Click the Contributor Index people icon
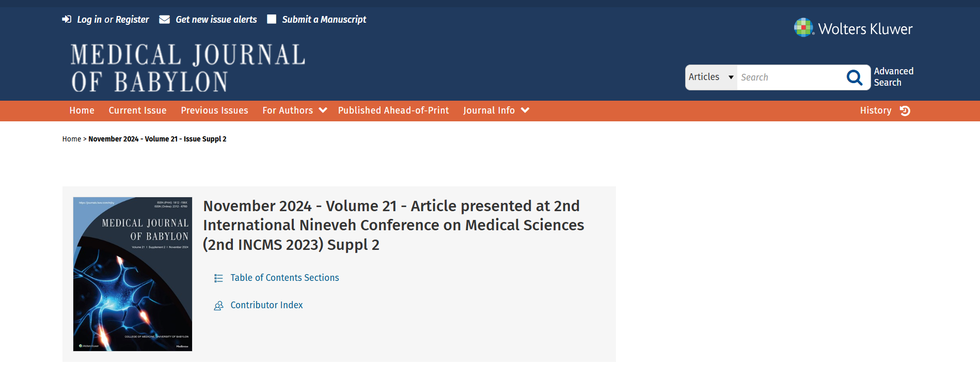 [x=218, y=306]
